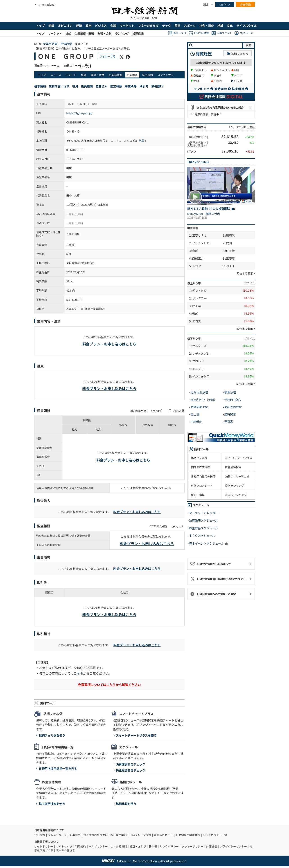289x868 pixels.
Task: Open 株主優待検索 gift icon
Action: (37, 782)
